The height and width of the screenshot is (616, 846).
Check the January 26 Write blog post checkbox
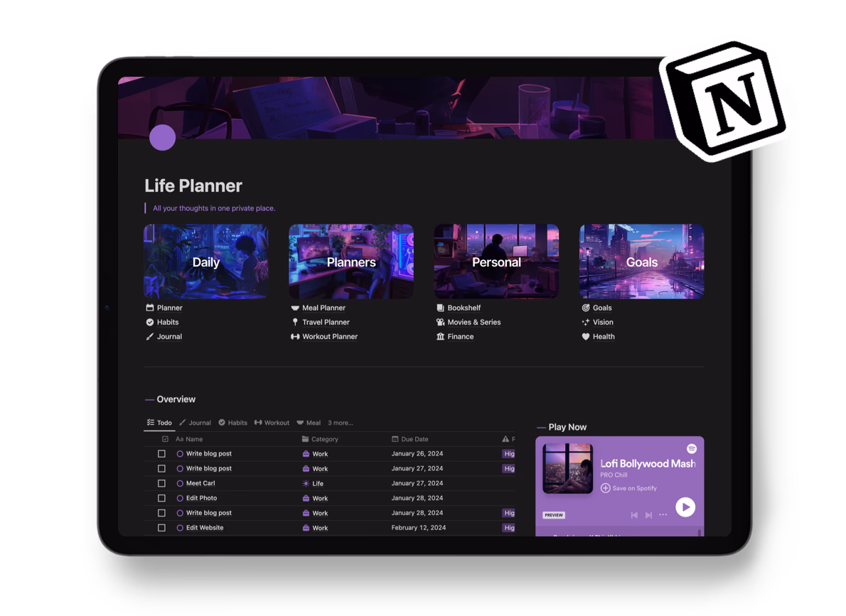coord(161,453)
